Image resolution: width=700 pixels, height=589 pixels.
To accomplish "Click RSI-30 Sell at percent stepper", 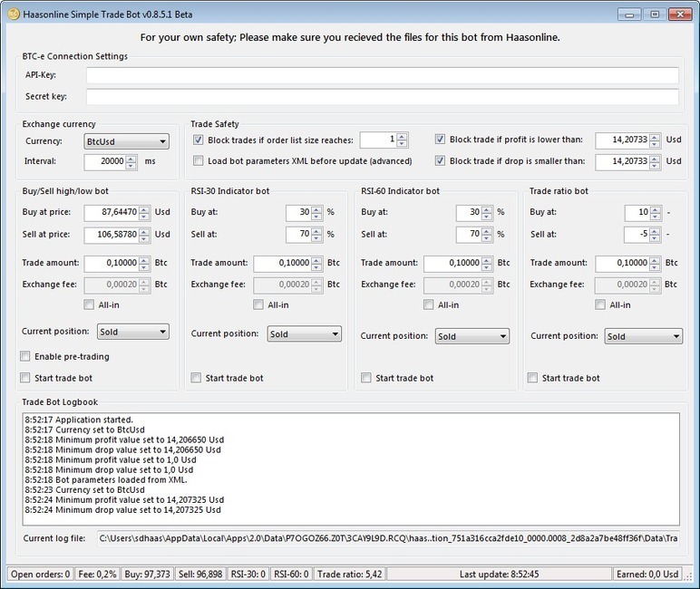I will coord(316,235).
